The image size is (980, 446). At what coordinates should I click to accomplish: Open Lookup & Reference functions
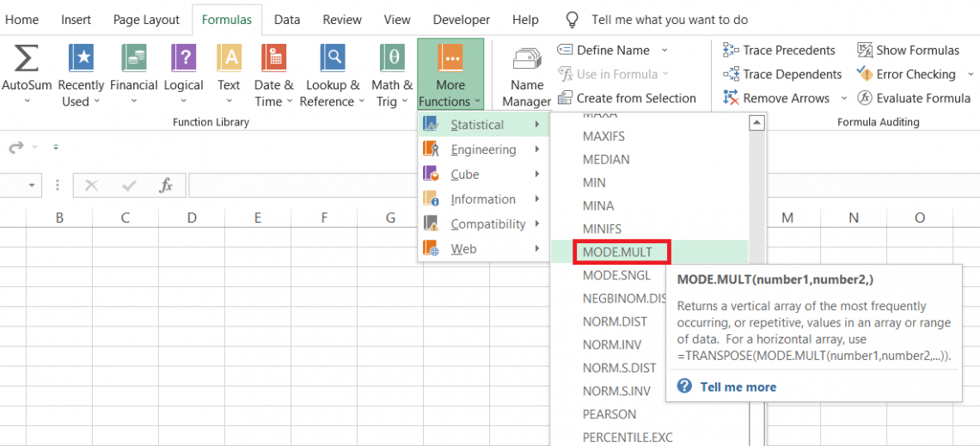(x=333, y=59)
